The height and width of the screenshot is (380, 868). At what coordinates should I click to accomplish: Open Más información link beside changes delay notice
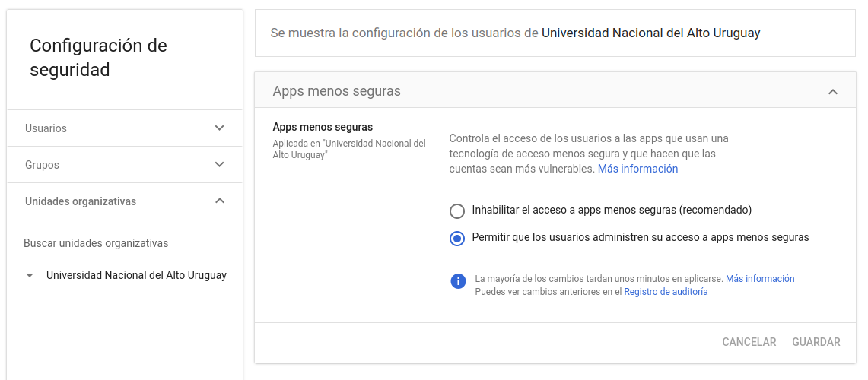click(x=759, y=279)
